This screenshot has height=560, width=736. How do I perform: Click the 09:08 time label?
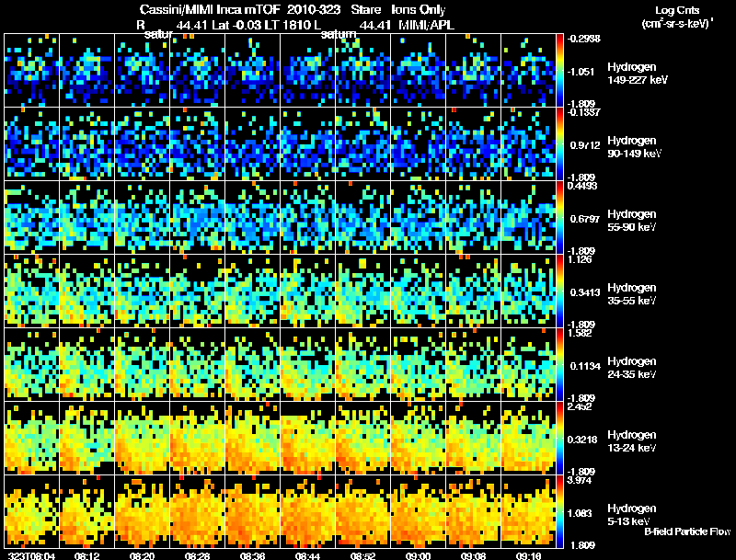473,555
